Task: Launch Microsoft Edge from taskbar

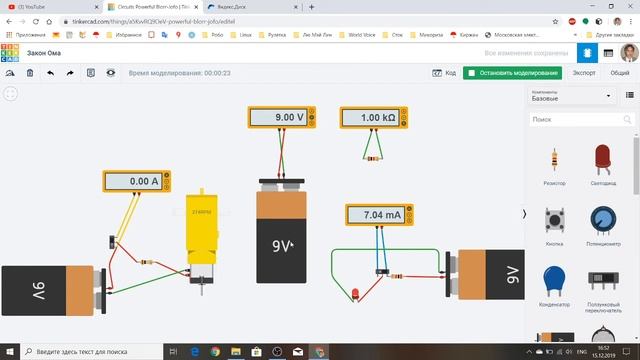Action: [195, 351]
